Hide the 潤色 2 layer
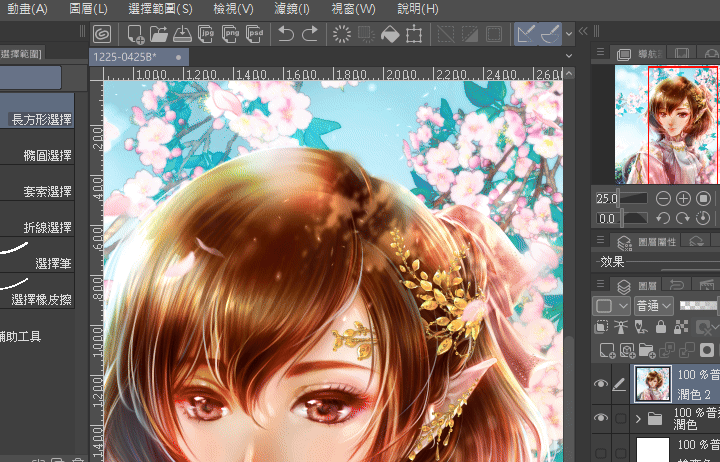The height and width of the screenshot is (462, 720). 601,383
